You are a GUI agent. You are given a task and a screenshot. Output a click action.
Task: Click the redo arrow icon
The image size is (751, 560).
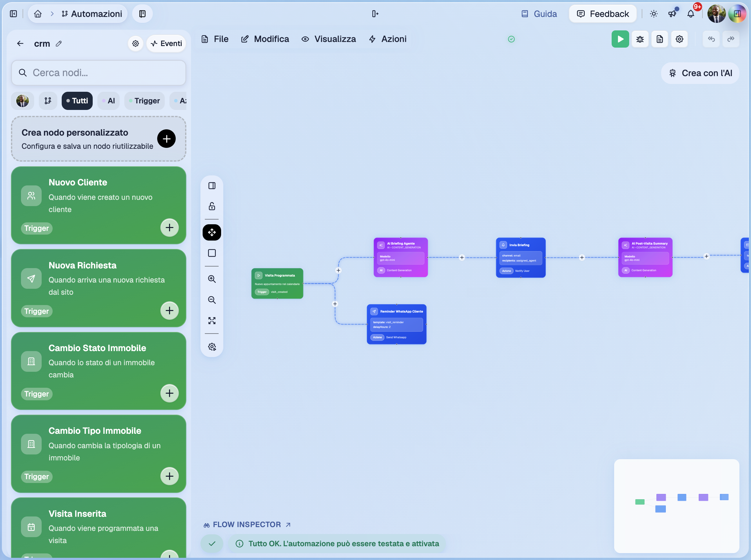[x=731, y=39]
